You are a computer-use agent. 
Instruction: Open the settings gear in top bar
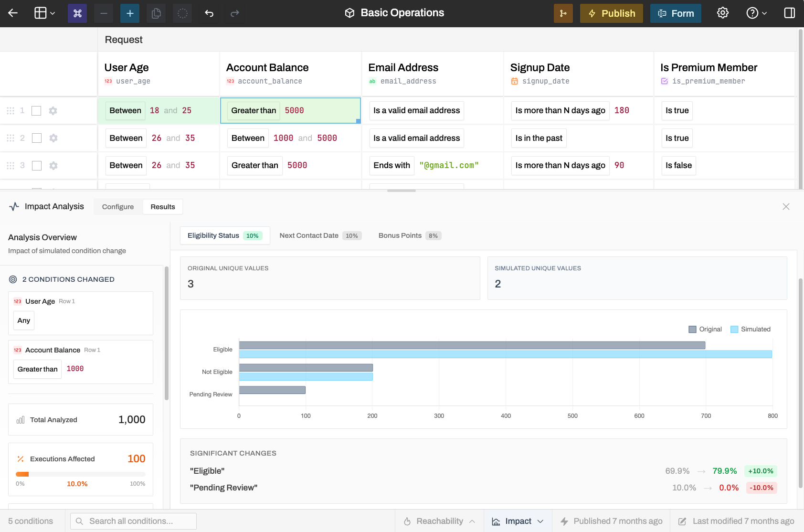coord(723,13)
